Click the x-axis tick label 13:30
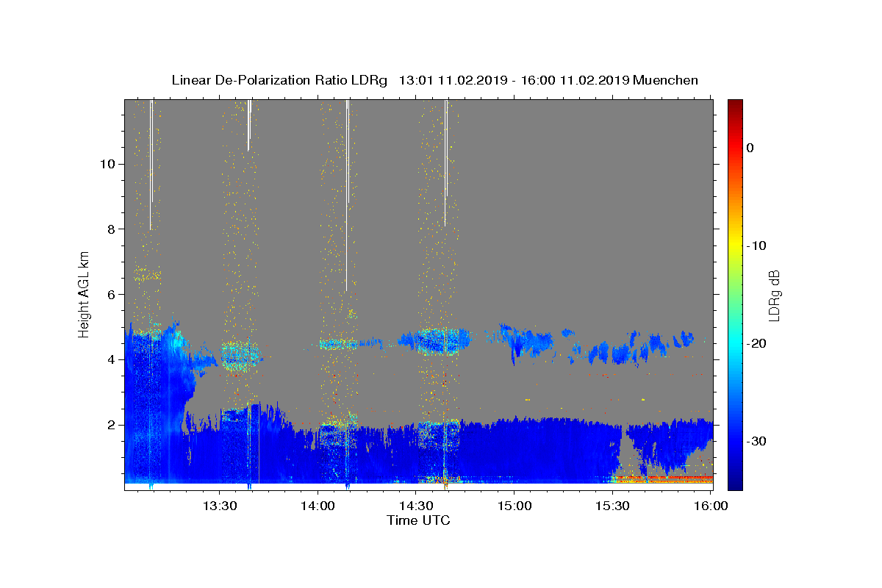Image resolution: width=882 pixels, height=588 pixels. pyautogui.click(x=220, y=506)
